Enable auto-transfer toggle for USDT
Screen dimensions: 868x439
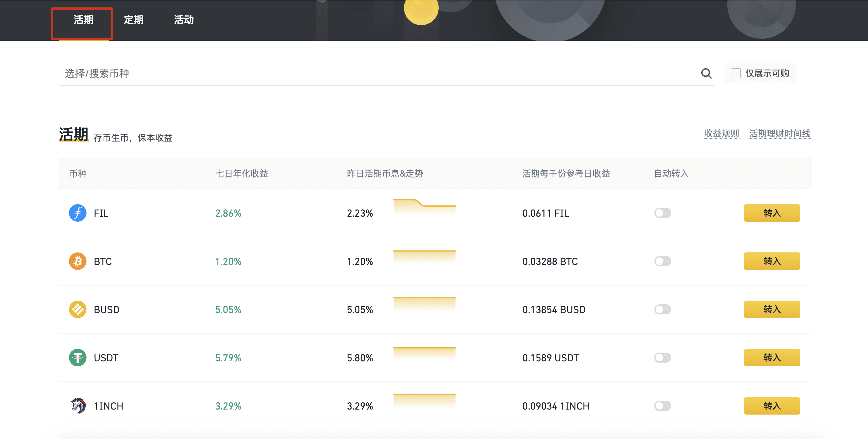coord(662,358)
